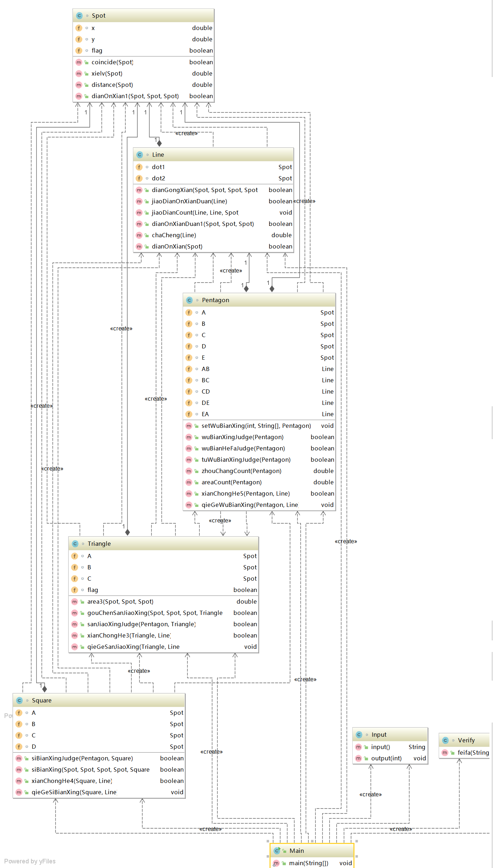Click the method icon for output(int)

pos(359,758)
